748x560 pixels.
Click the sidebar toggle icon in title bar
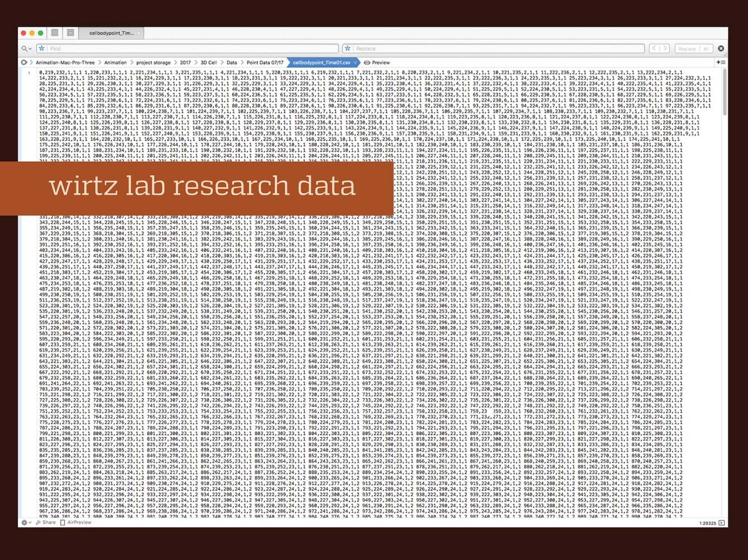click(55, 33)
